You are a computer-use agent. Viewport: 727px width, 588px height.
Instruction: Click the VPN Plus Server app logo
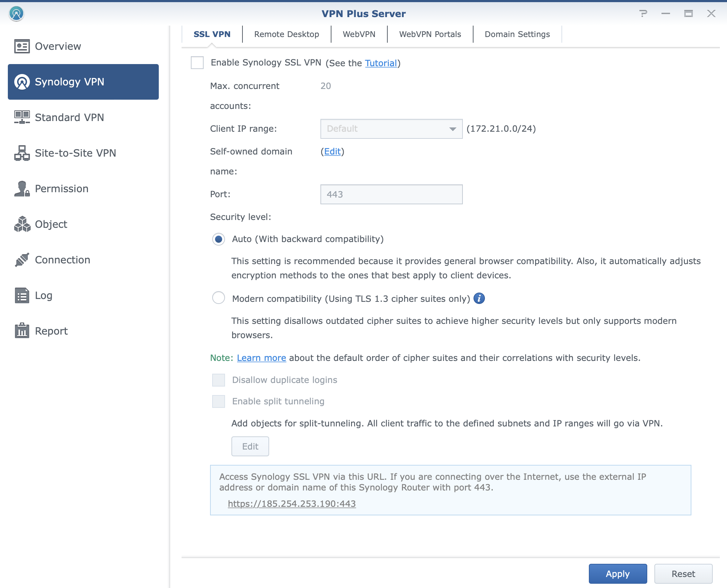[x=16, y=14]
